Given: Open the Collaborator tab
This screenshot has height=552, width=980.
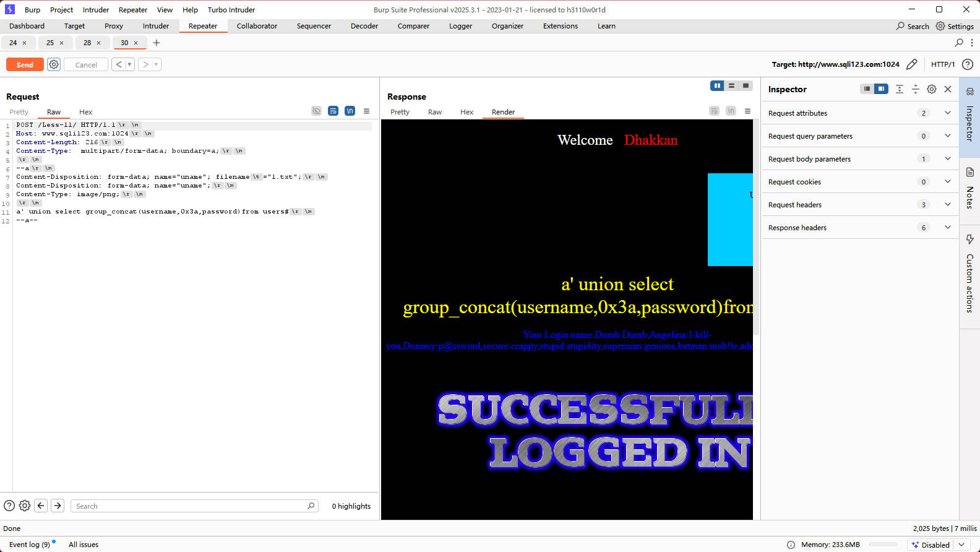Looking at the screenshot, I should pos(257,26).
